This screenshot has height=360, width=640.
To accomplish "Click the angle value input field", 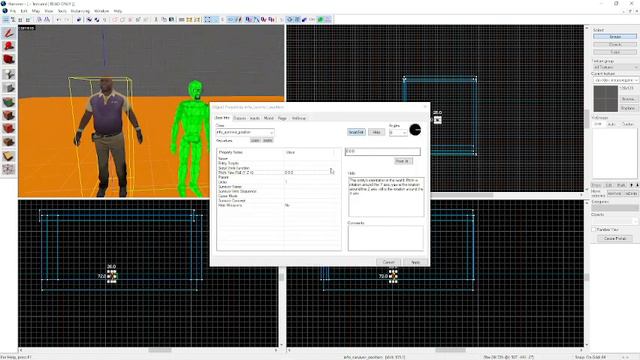I will point(382,151).
